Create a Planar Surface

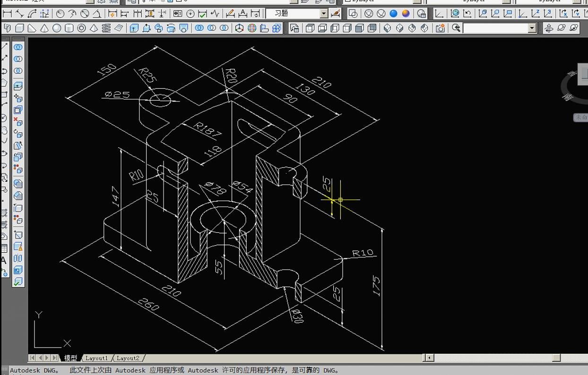click(118, 28)
